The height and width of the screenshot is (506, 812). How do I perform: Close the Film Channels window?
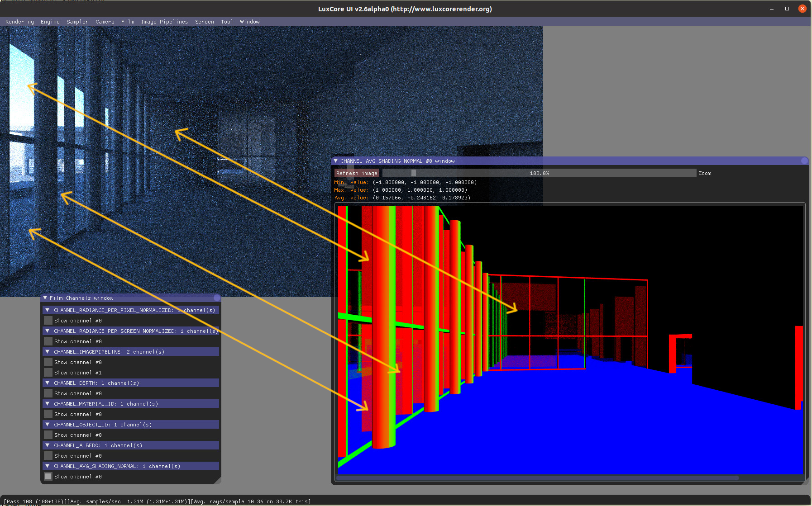coord(217,298)
